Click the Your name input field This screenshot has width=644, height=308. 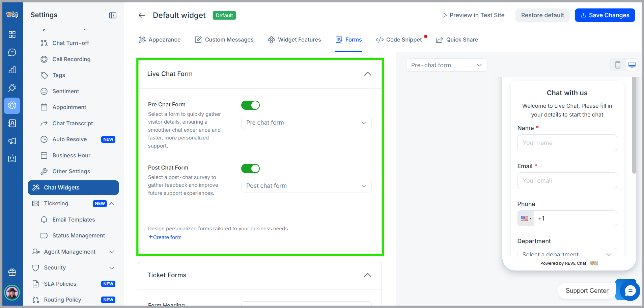pyautogui.click(x=567, y=143)
